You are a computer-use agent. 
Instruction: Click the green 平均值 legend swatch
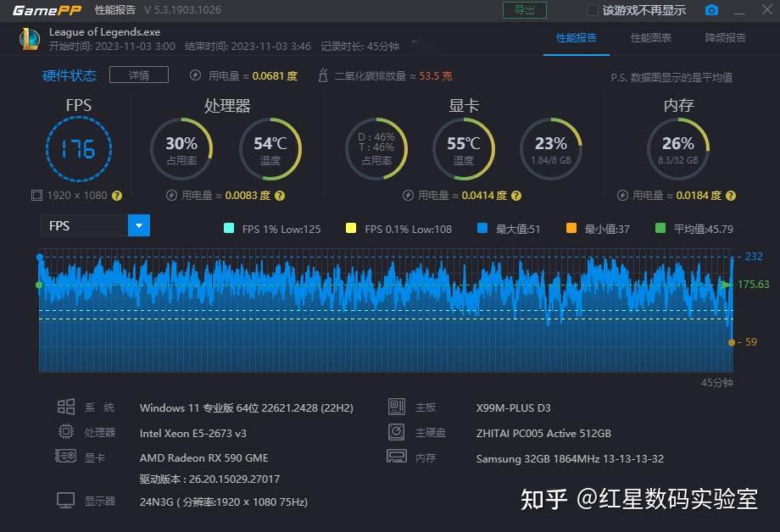660,228
